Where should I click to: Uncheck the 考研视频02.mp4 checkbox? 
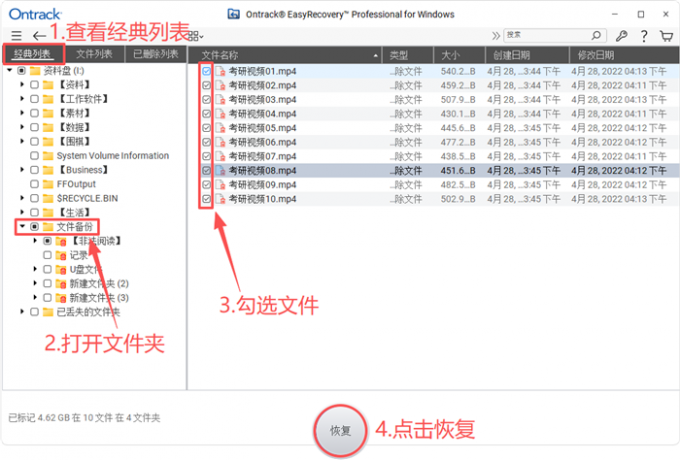(206, 85)
